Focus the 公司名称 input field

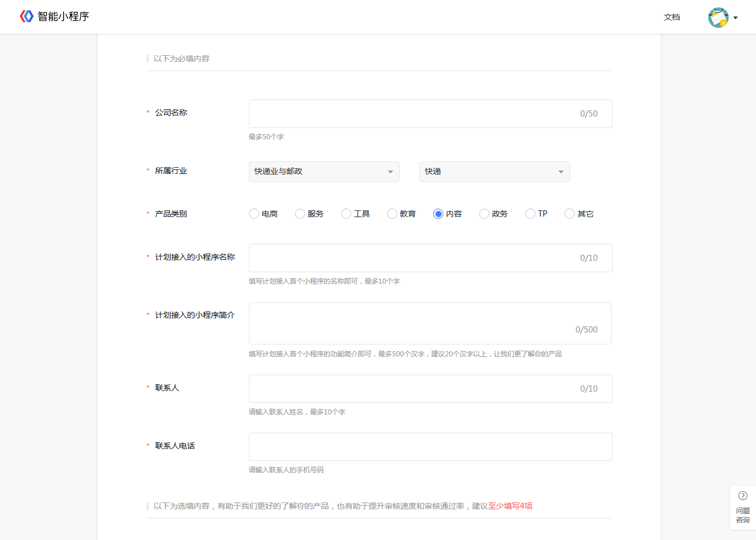click(x=431, y=114)
